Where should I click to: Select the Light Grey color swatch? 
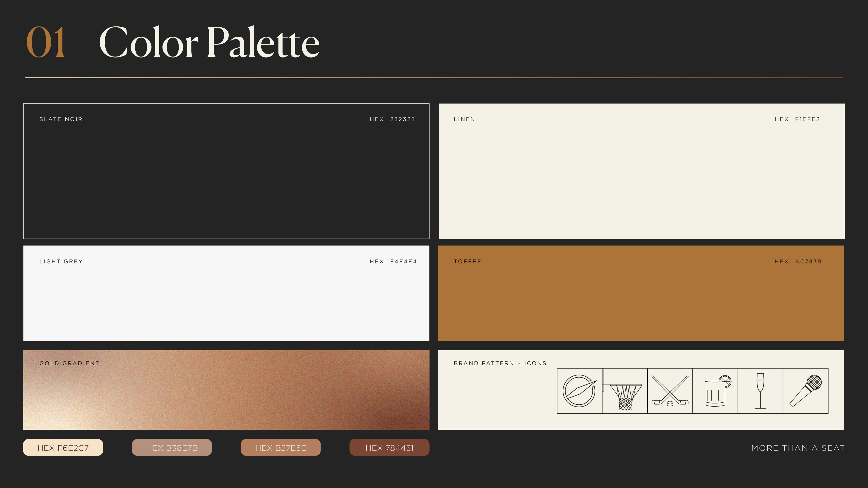pos(226,293)
